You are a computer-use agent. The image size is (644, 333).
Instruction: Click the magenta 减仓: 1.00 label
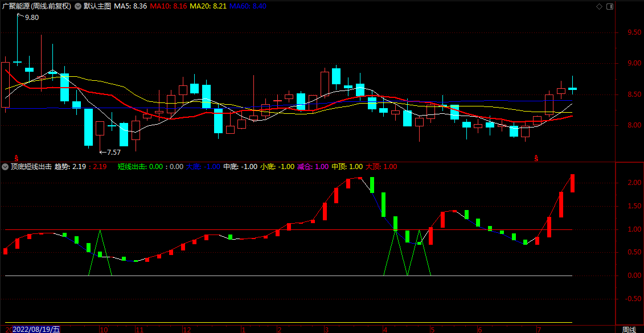(x=313, y=167)
